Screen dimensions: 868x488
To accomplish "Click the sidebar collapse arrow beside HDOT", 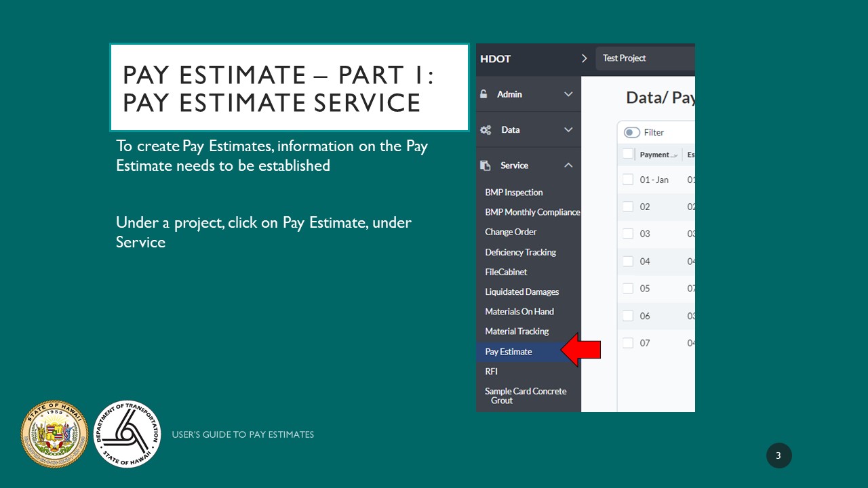I will click(584, 58).
